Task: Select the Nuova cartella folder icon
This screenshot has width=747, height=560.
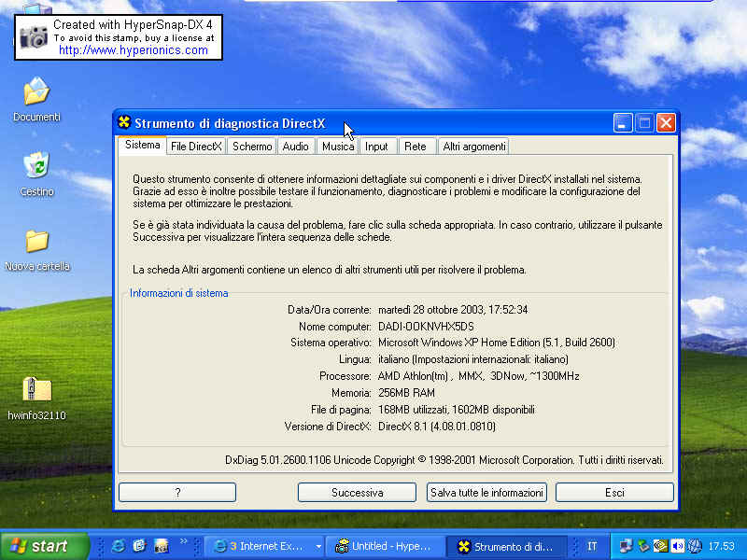Action: click(x=36, y=243)
